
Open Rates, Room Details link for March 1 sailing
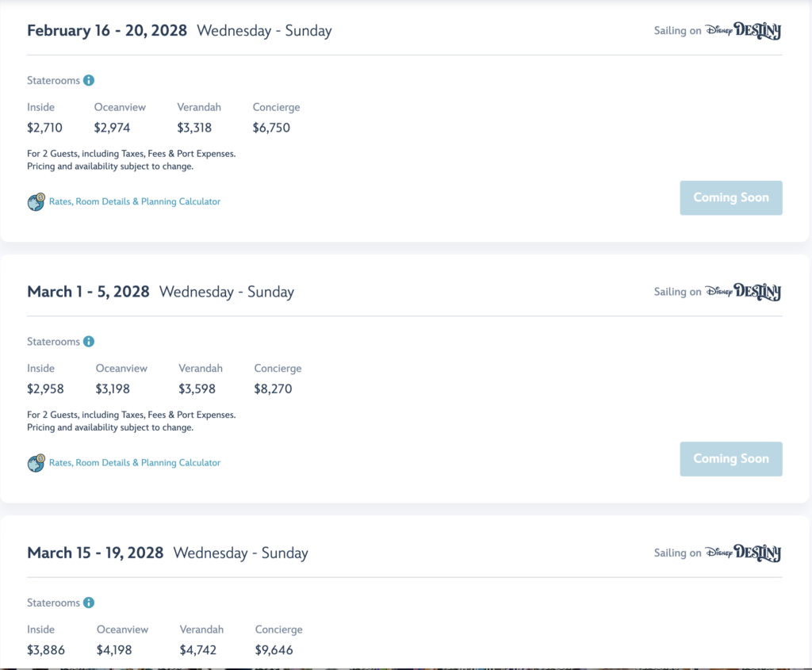(135, 462)
